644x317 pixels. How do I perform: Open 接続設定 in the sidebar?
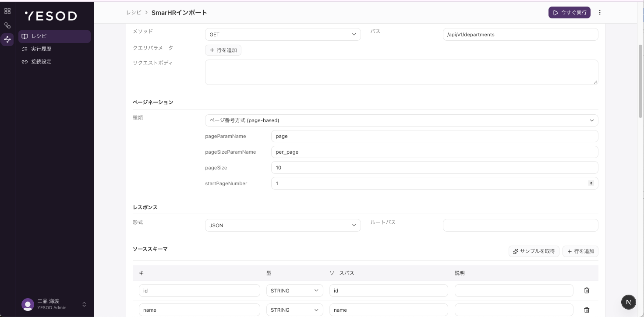[54, 62]
